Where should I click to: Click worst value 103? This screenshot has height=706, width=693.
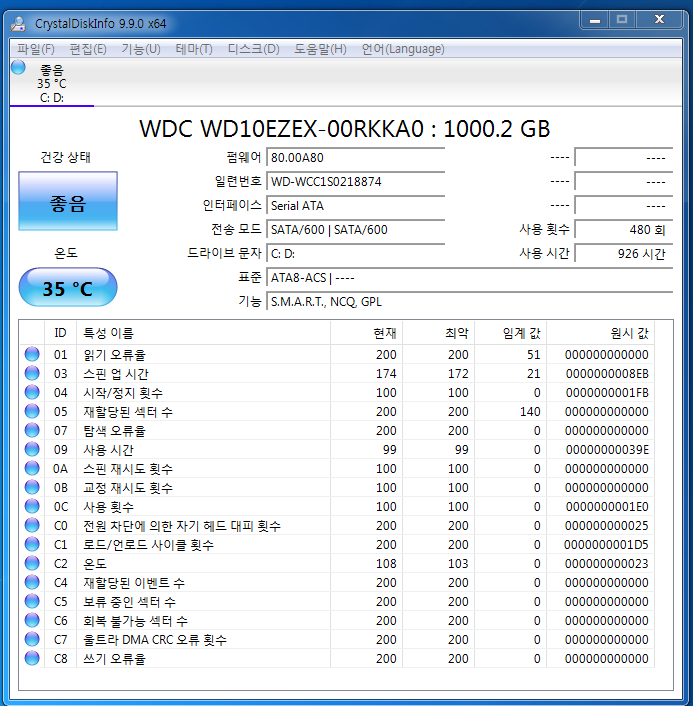(458, 564)
